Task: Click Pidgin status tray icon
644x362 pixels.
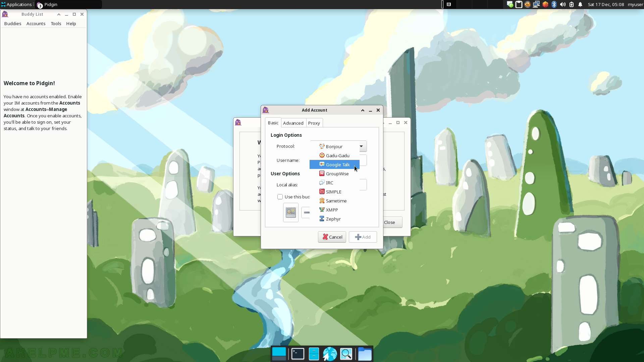Action: click(510, 4)
